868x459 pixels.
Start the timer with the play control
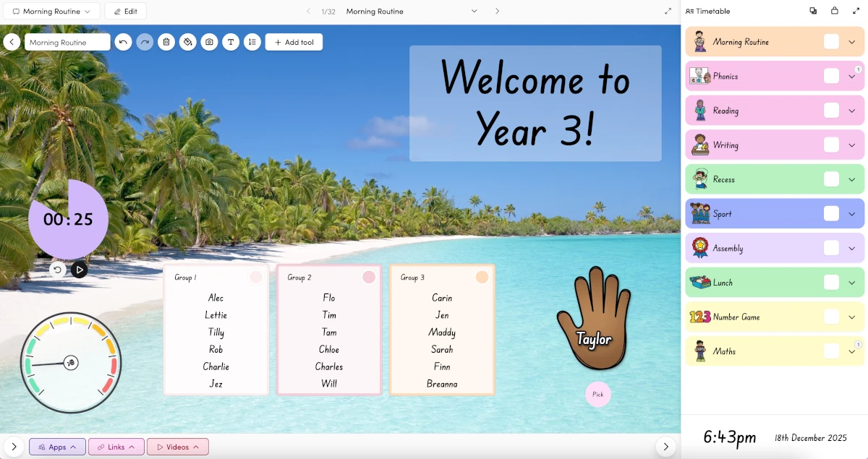tap(80, 270)
